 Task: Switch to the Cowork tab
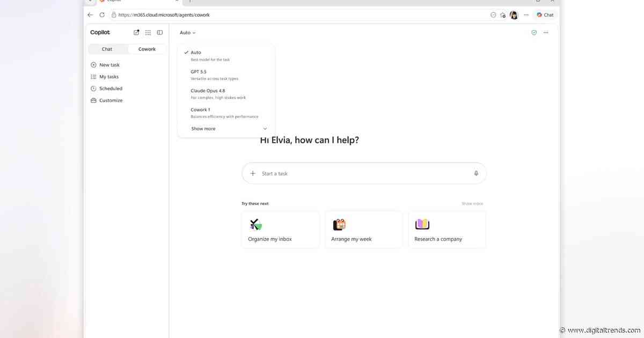(x=147, y=49)
